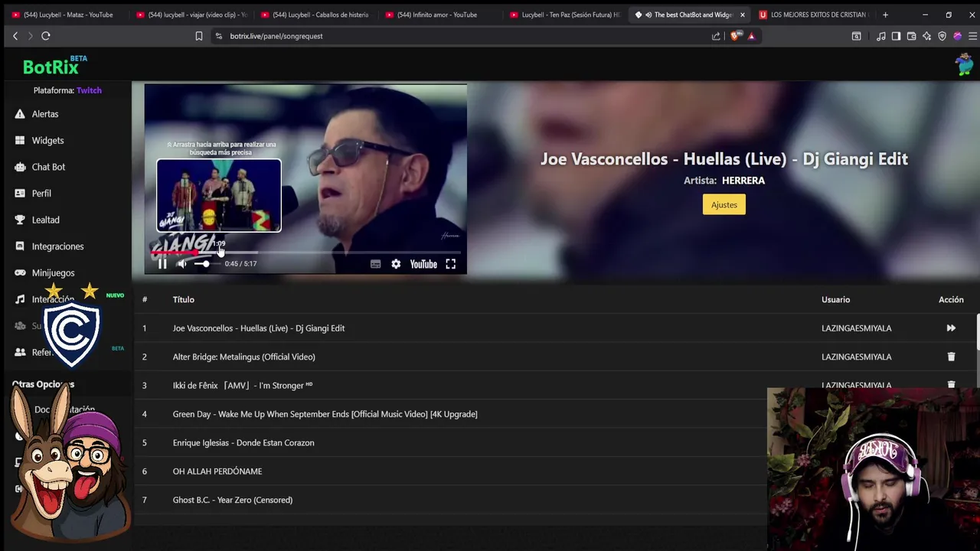Share the page using the share icon

(x=716, y=36)
